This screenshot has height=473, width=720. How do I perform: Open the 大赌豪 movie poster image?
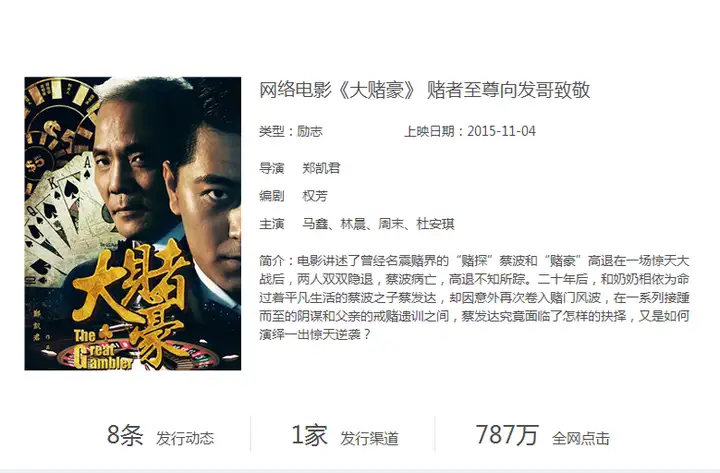[x=133, y=224]
